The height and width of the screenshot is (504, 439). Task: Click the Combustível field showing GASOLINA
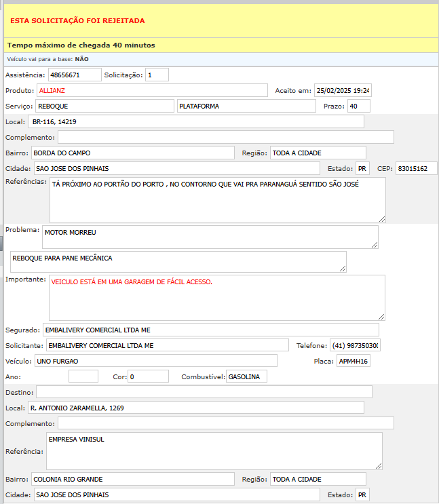click(x=246, y=376)
